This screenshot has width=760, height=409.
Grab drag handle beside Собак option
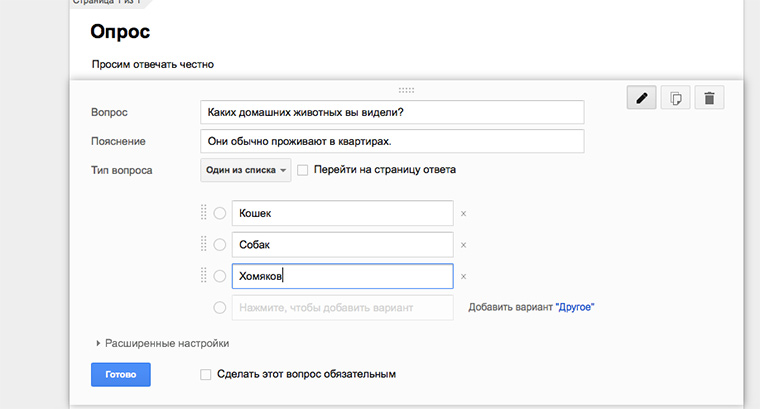[x=204, y=244]
